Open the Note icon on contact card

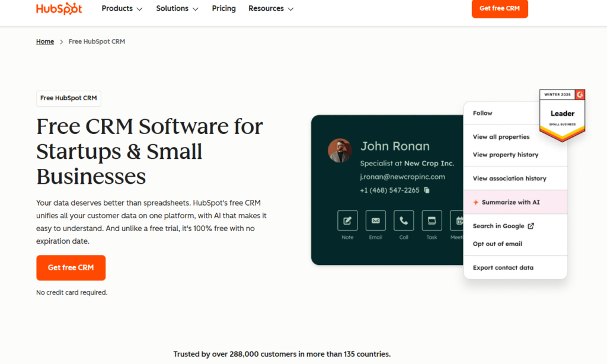[347, 221]
